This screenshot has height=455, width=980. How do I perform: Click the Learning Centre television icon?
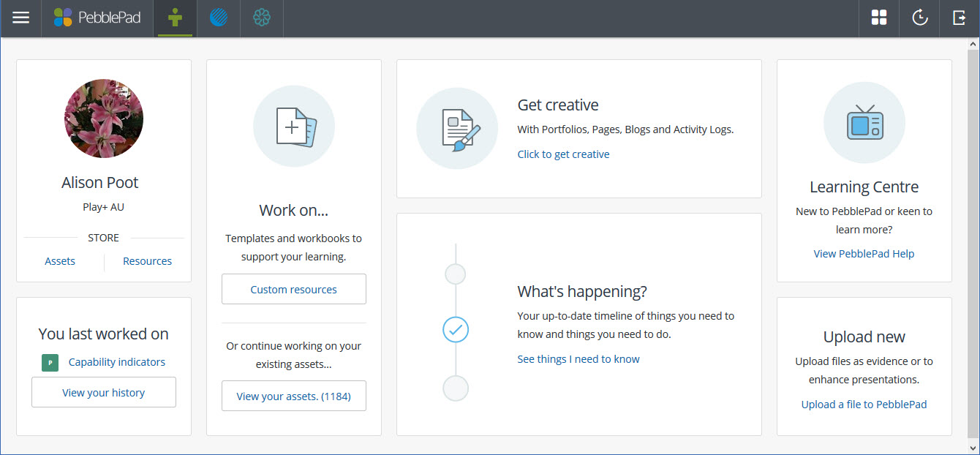point(864,122)
